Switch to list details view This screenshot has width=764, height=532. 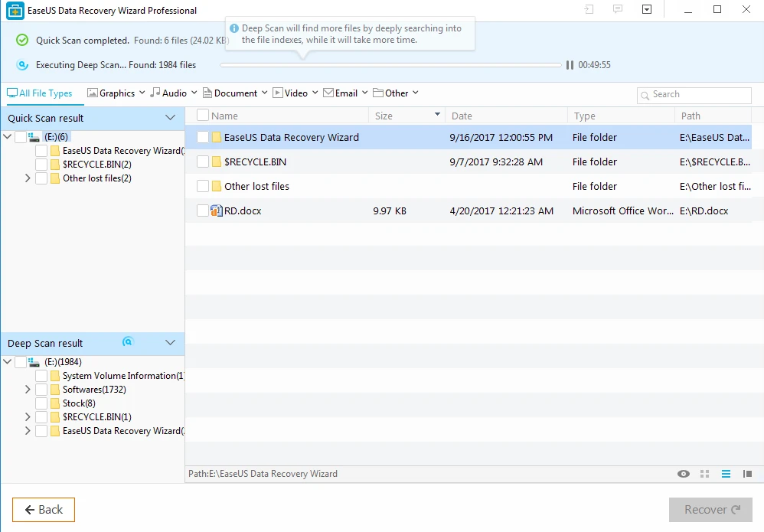tap(726, 474)
